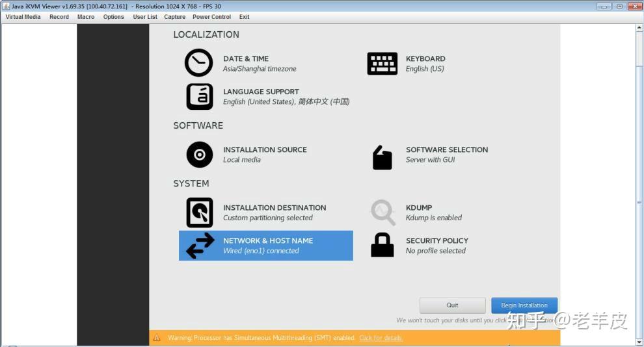Click the vertical scrollbar up arrow
Image resolution: width=644 pixels, height=347 pixels.
coord(639,27)
